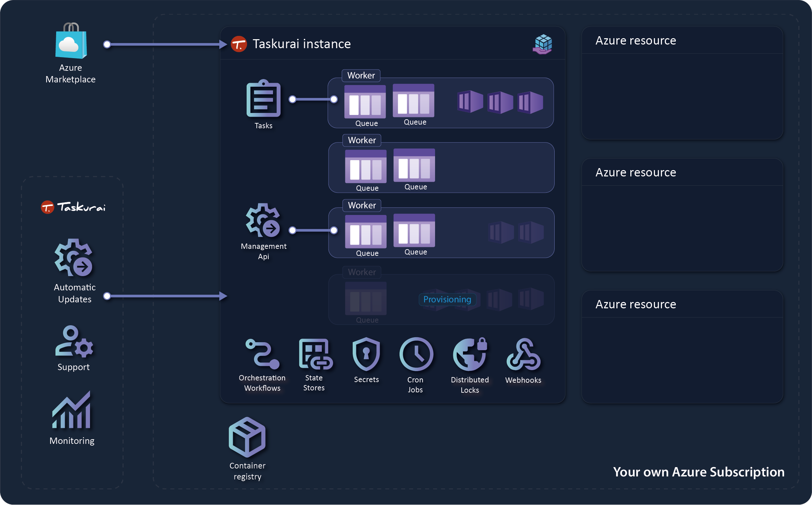Click the managed app cube icon in header
Image resolution: width=812 pixels, height=505 pixels.
pos(543,44)
